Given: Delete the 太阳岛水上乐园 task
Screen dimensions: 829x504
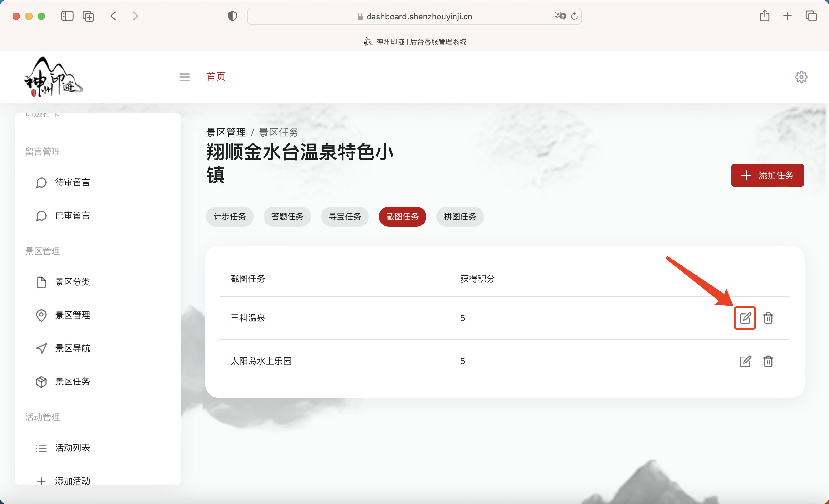Looking at the screenshot, I should [x=768, y=361].
